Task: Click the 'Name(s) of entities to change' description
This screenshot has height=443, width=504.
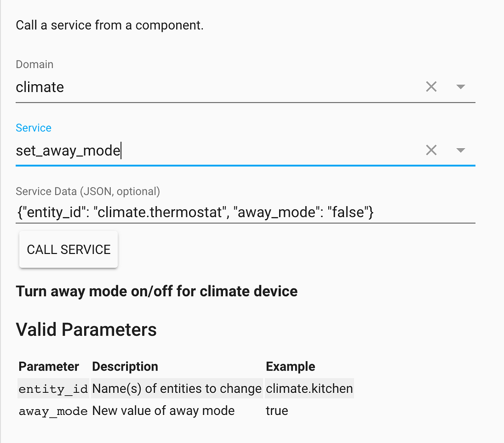Action: [177, 389]
